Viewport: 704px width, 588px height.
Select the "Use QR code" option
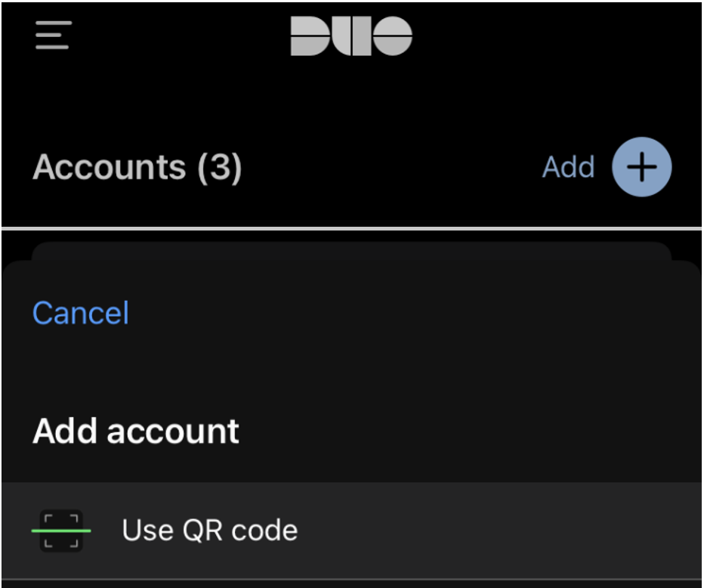click(209, 531)
